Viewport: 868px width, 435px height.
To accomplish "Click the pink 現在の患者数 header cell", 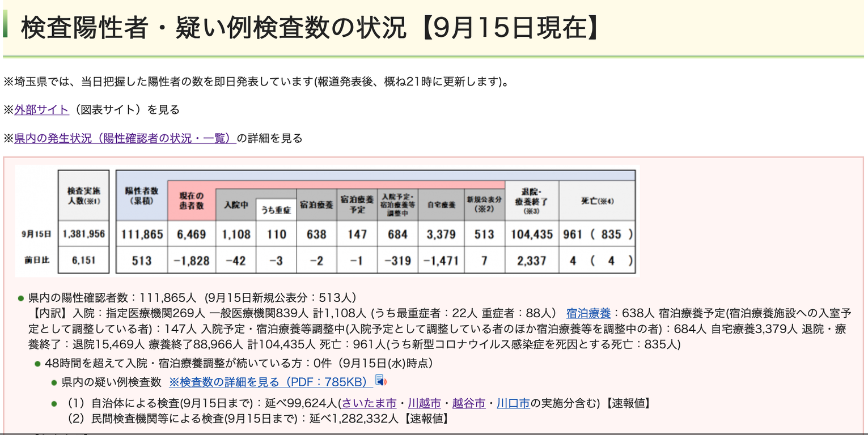I will tap(192, 201).
